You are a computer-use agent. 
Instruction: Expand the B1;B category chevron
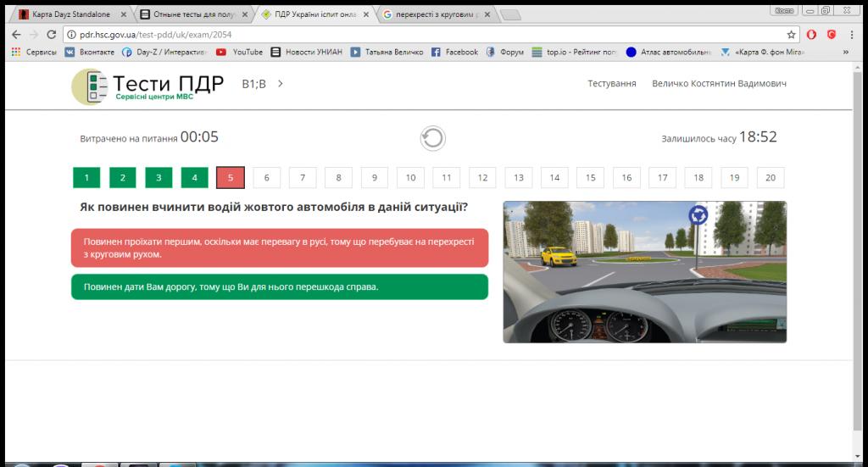pyautogui.click(x=281, y=84)
